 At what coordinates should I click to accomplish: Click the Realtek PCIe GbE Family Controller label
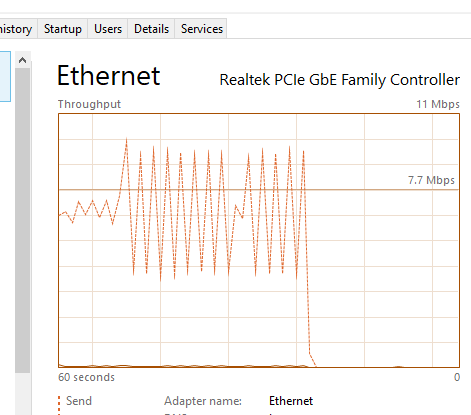pyautogui.click(x=340, y=80)
